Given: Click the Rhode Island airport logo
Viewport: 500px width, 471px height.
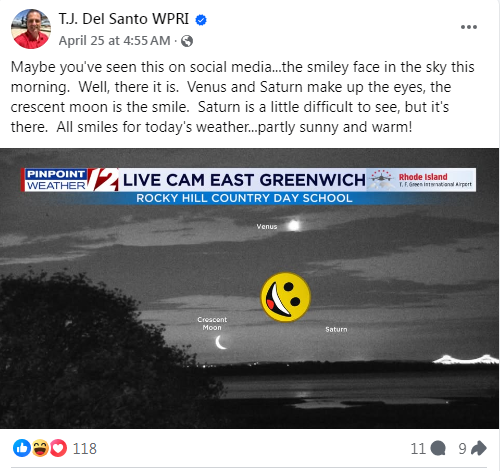Looking at the screenshot, I should click(x=421, y=180).
